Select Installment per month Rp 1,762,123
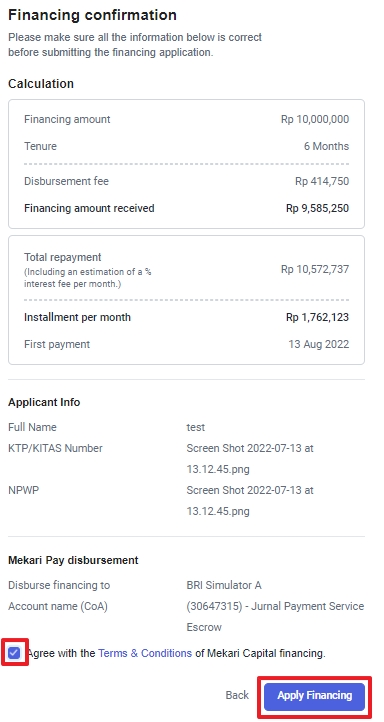The width and height of the screenshot is (384, 722). pos(318,317)
